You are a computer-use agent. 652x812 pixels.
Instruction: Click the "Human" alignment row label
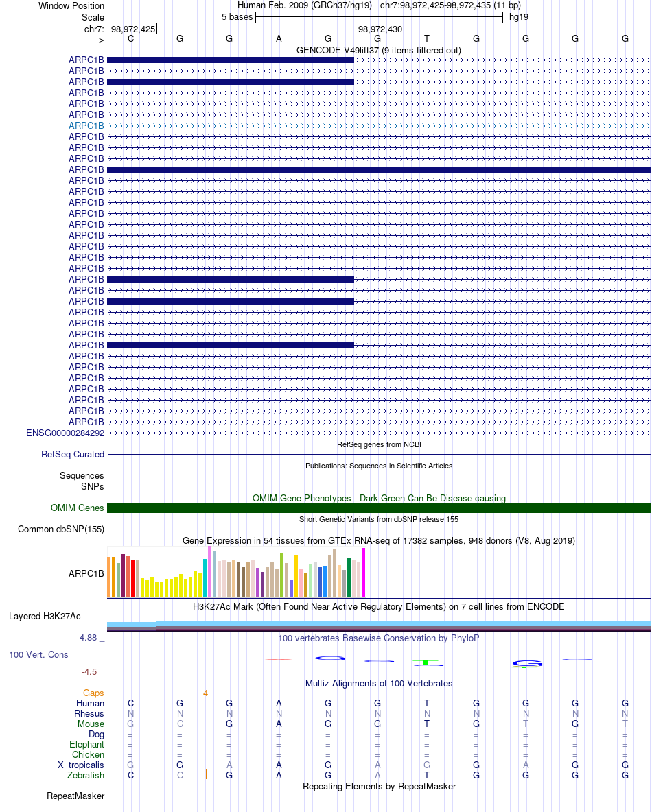coord(90,703)
